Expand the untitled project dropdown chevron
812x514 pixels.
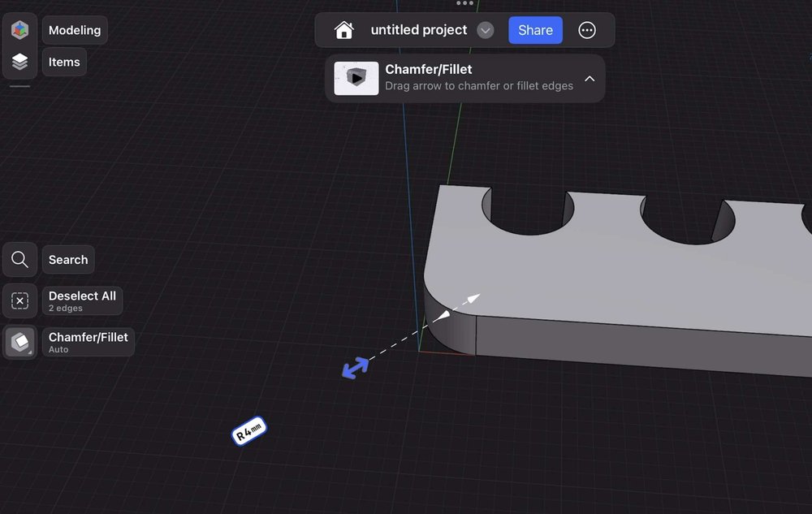(485, 30)
